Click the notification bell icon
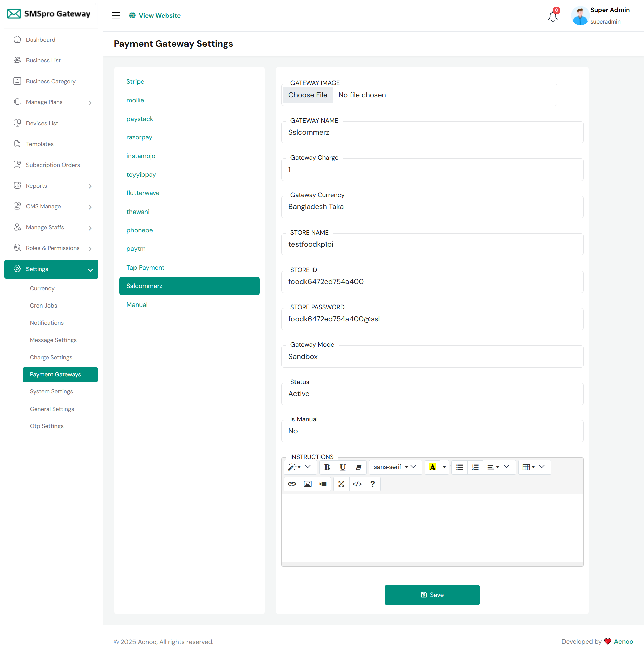The height and width of the screenshot is (657, 644). click(553, 16)
